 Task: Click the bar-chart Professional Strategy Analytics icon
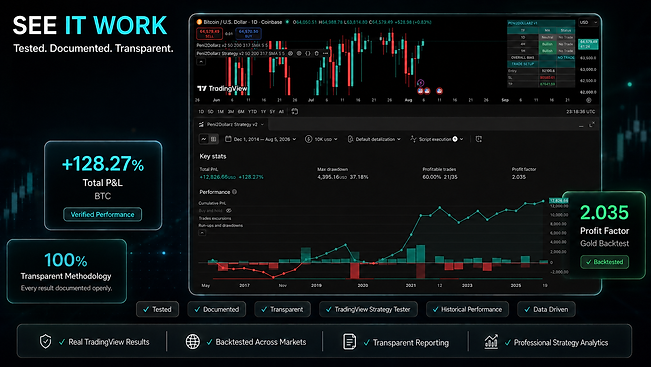pos(491,342)
